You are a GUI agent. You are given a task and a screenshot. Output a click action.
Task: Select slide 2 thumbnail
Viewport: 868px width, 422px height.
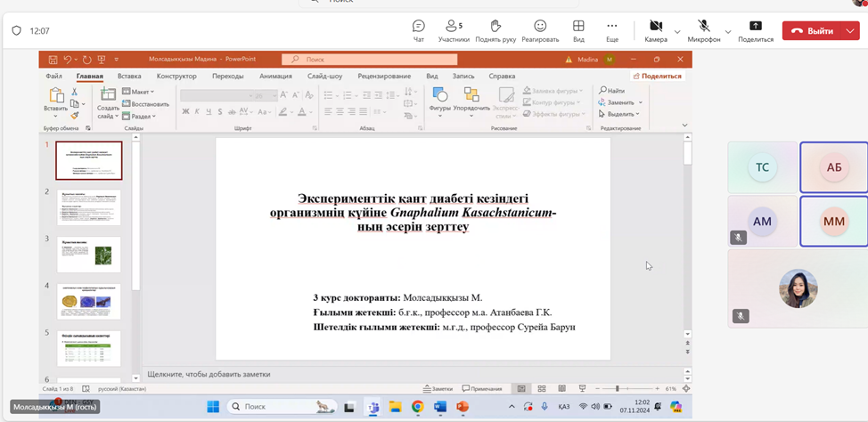coord(88,207)
